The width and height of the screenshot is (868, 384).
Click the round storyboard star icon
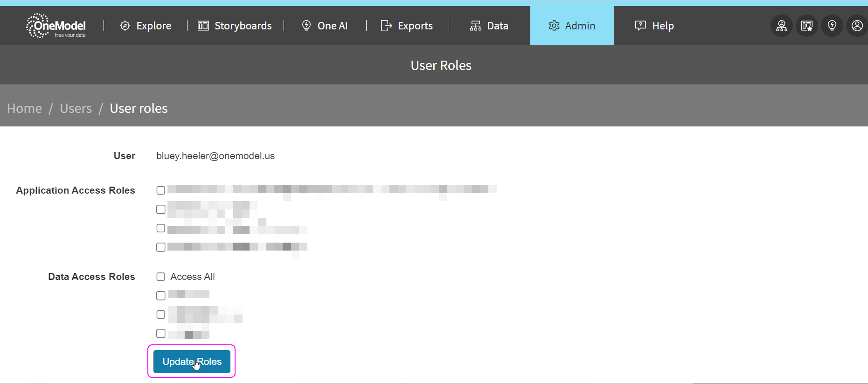coord(807,26)
